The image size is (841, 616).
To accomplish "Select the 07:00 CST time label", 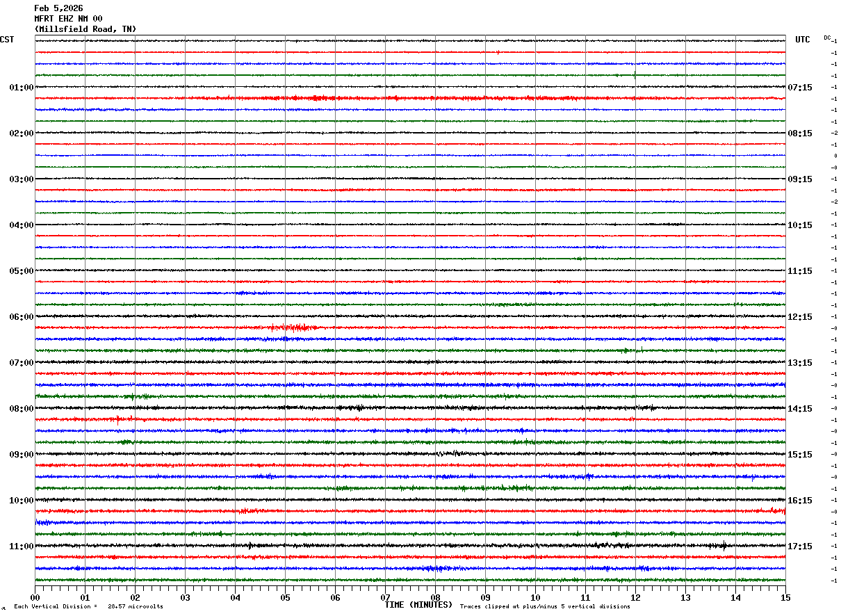I will (x=22, y=363).
